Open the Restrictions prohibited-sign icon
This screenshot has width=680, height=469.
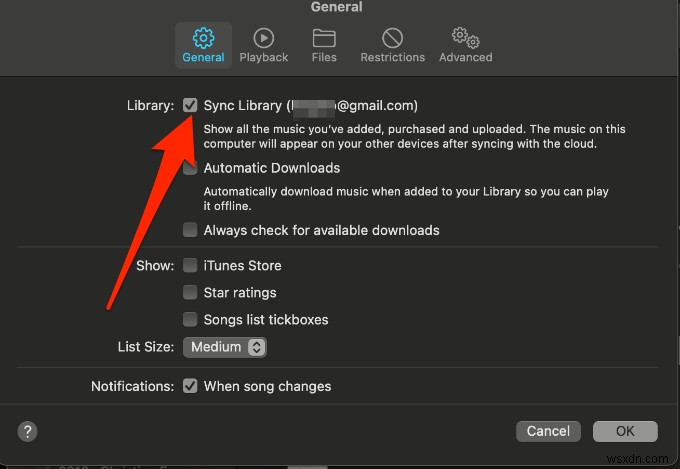pyautogui.click(x=392, y=38)
